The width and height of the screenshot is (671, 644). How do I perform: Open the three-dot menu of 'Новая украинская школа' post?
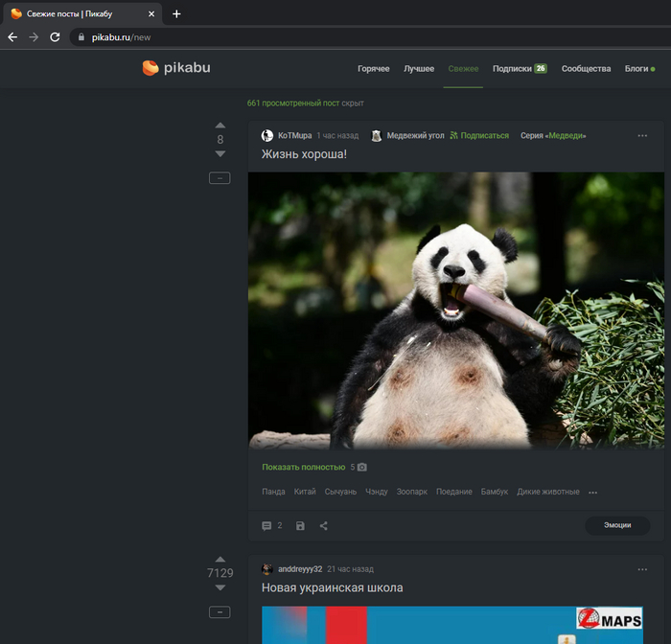642,569
